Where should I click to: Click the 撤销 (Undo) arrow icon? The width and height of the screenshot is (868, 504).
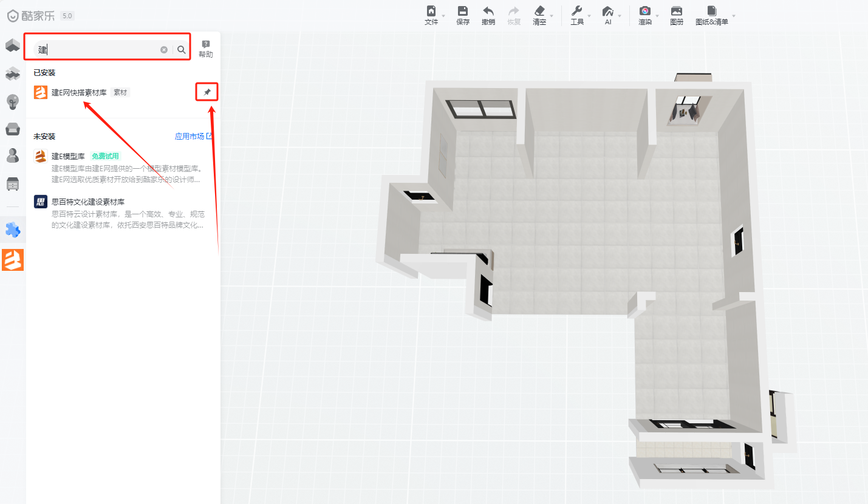[x=488, y=12]
